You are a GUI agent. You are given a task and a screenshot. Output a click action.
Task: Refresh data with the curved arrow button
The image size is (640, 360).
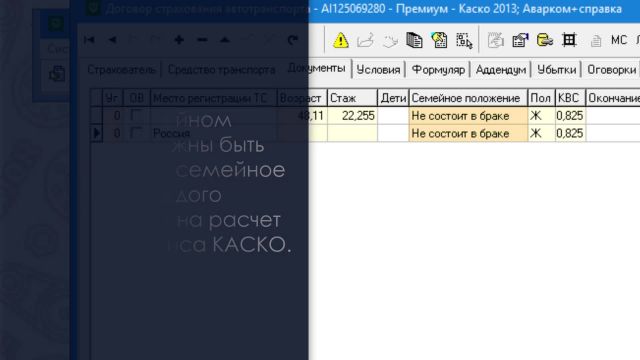tap(292, 40)
